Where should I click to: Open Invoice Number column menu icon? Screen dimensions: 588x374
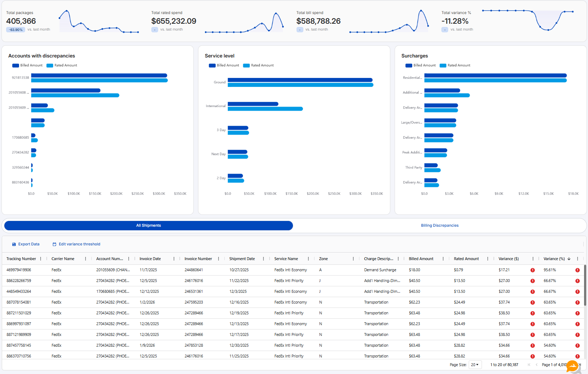click(219, 259)
